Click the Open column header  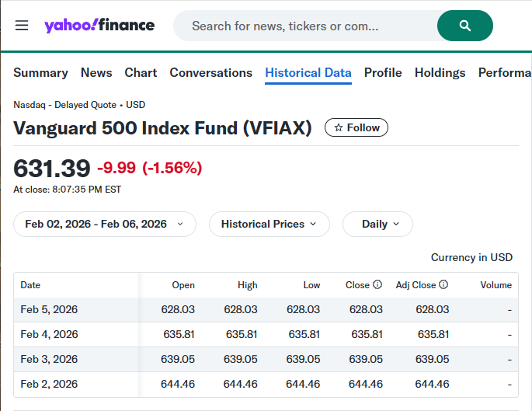point(183,284)
